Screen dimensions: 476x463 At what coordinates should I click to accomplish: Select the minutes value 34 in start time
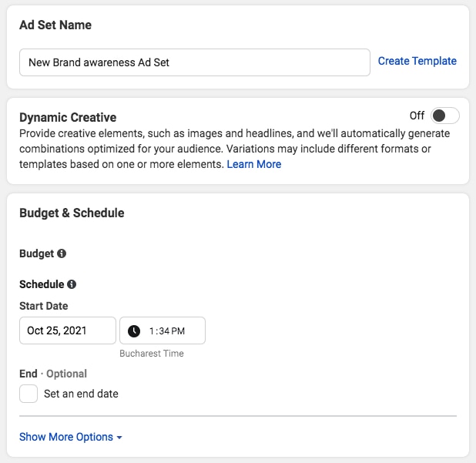(x=163, y=330)
